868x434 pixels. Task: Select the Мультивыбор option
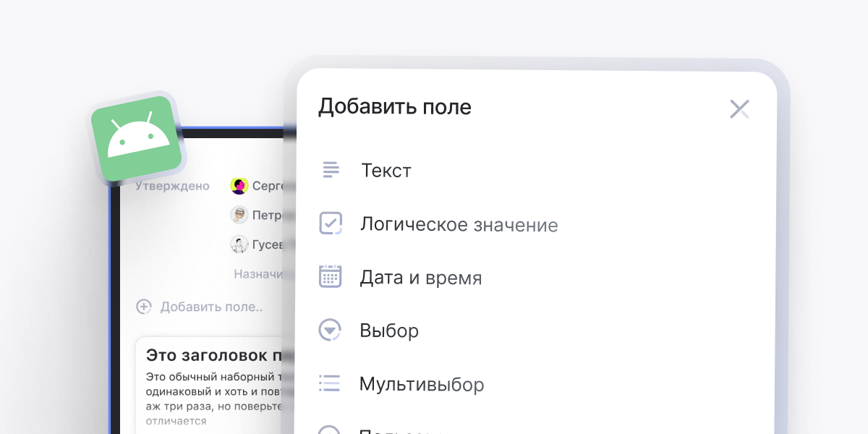(x=422, y=384)
